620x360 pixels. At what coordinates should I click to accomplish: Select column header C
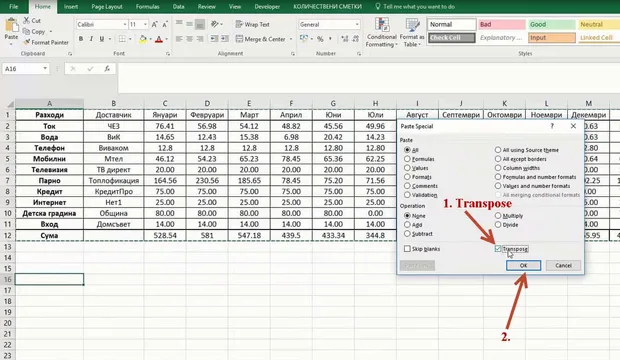coord(165,103)
